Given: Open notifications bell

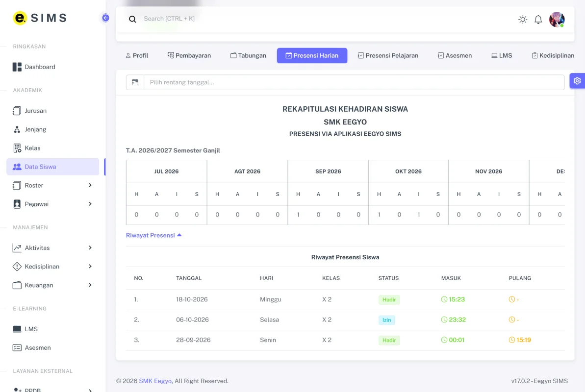Looking at the screenshot, I should pyautogui.click(x=538, y=20).
